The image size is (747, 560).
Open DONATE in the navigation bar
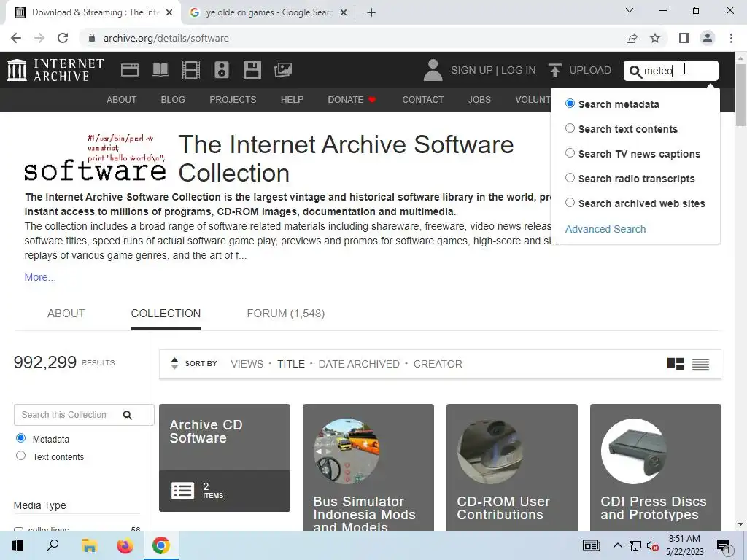pos(352,99)
